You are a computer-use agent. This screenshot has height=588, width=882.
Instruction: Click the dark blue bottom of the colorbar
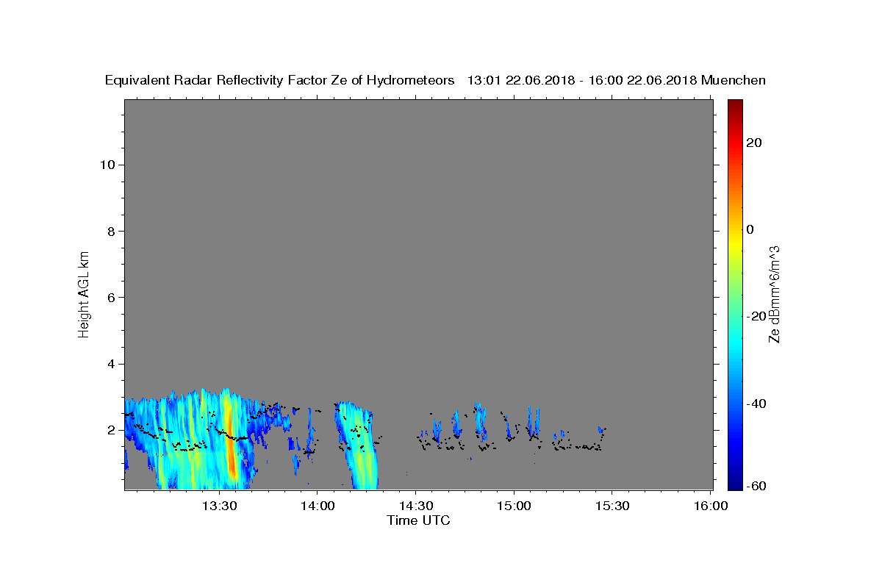point(735,481)
